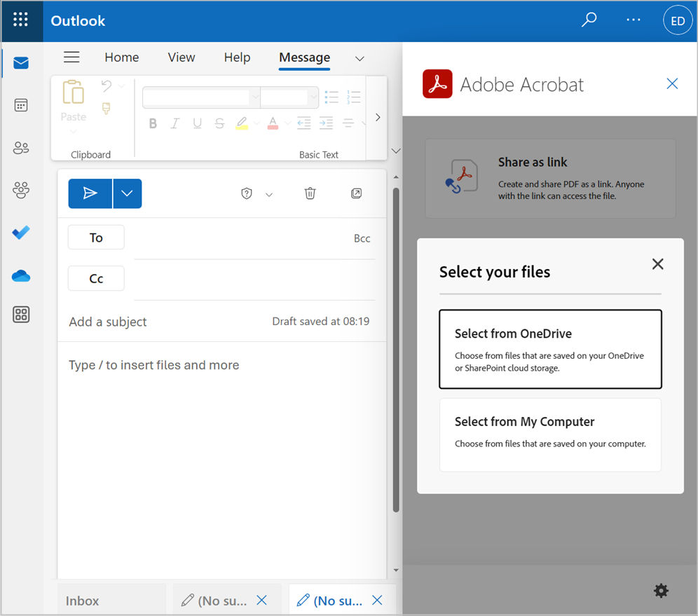Open Calendar from the left sidebar
Image resolution: width=698 pixels, height=616 pixels.
[x=21, y=105]
